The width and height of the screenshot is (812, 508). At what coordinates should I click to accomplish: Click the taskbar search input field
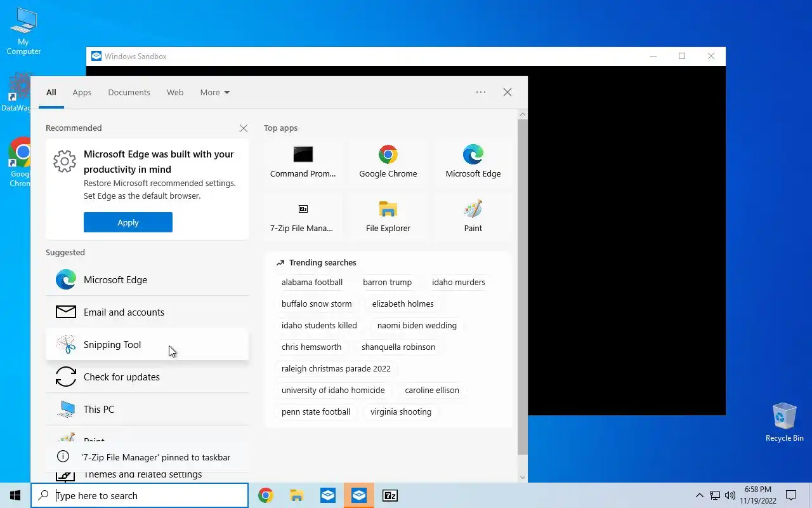tap(140, 495)
